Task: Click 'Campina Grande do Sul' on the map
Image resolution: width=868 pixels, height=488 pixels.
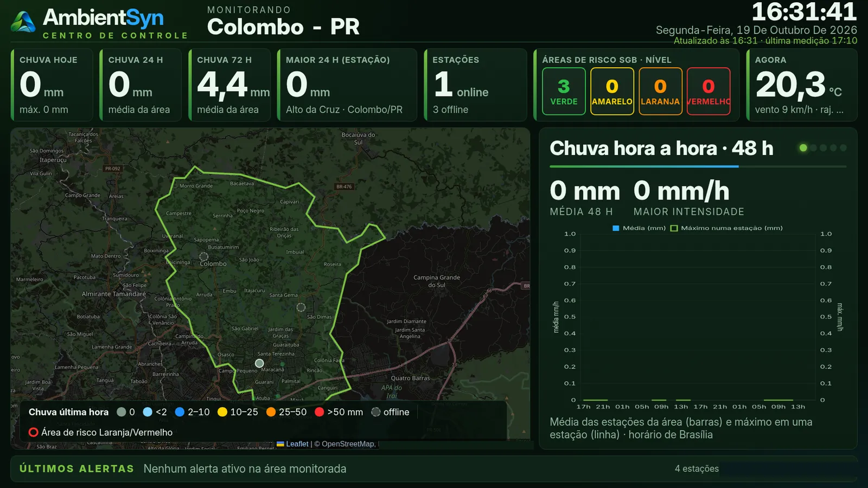Action: [x=437, y=281]
